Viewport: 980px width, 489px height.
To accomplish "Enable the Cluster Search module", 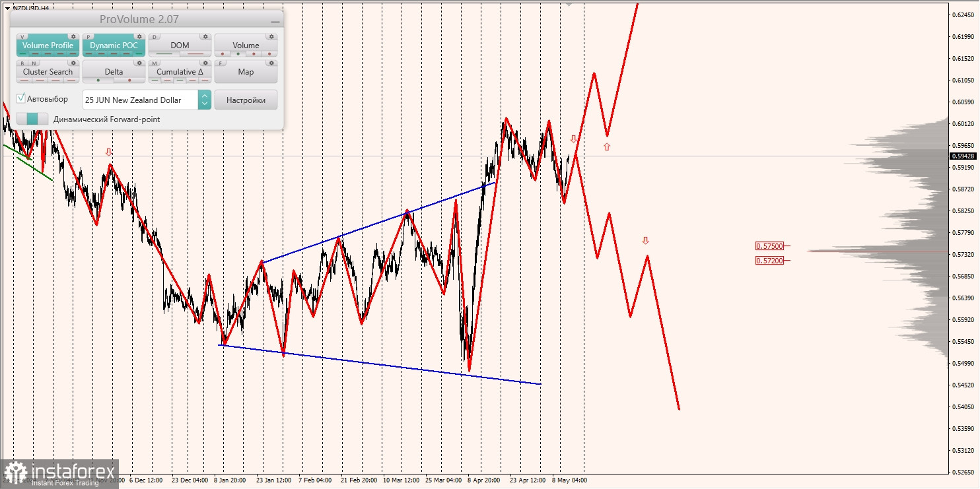I will 48,72.
